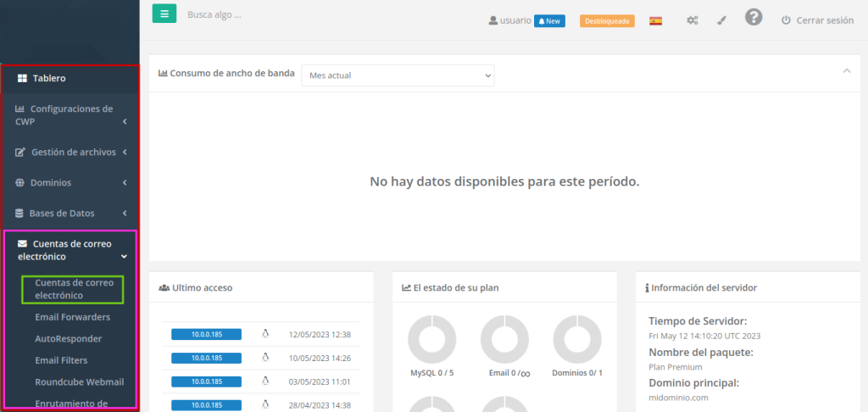Open Roundcube Webmail link
Screen dimensions: 868x412
pos(79,382)
